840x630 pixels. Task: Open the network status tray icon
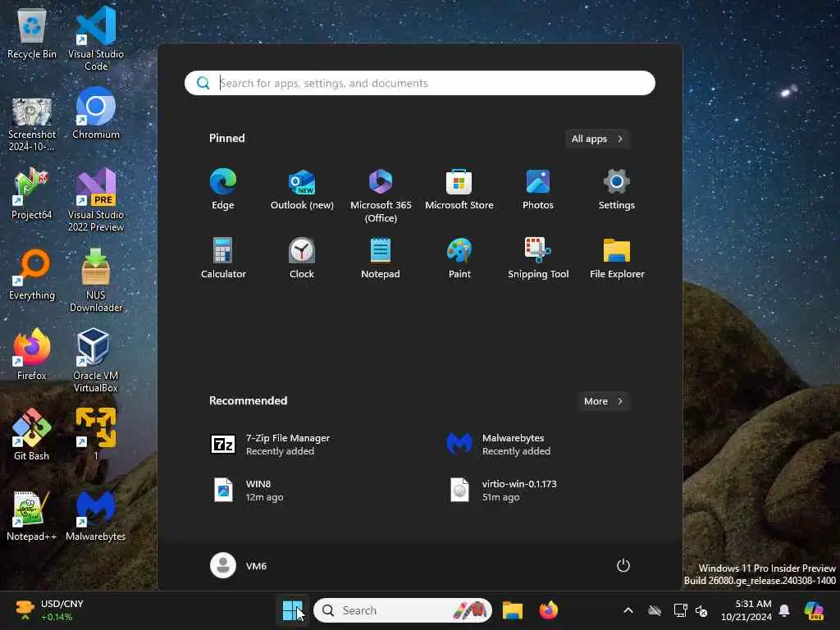680,610
